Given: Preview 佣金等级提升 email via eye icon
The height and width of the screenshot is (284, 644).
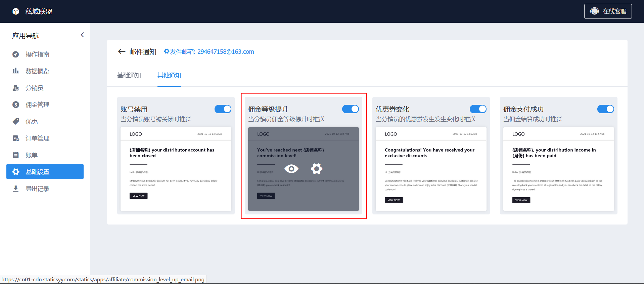Looking at the screenshot, I should tap(291, 168).
